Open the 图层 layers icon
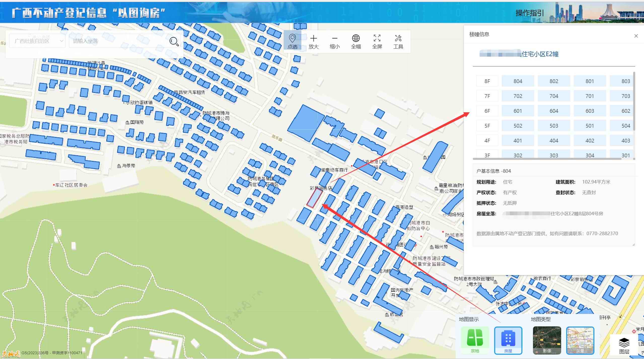This screenshot has width=644, height=359. click(x=624, y=345)
